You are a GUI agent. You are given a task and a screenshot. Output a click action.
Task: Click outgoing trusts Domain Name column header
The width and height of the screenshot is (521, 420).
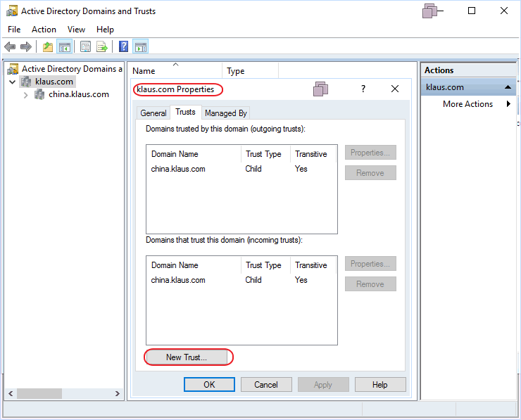pyautogui.click(x=194, y=154)
